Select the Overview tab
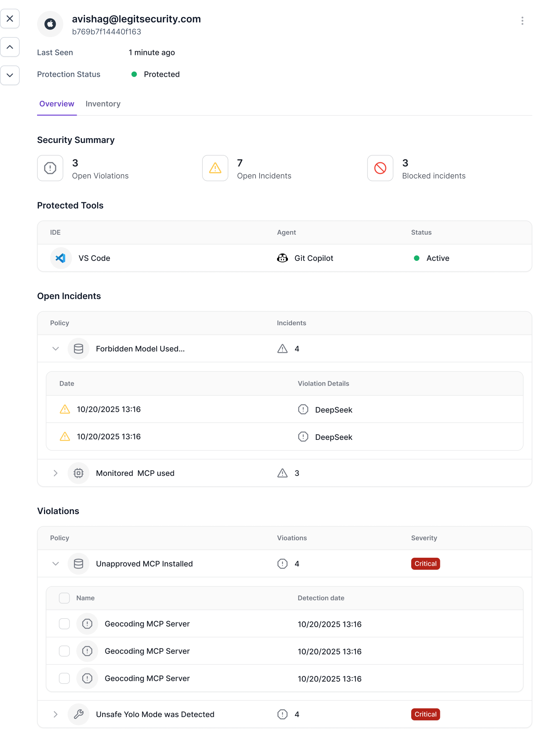541x756 pixels. tap(57, 104)
